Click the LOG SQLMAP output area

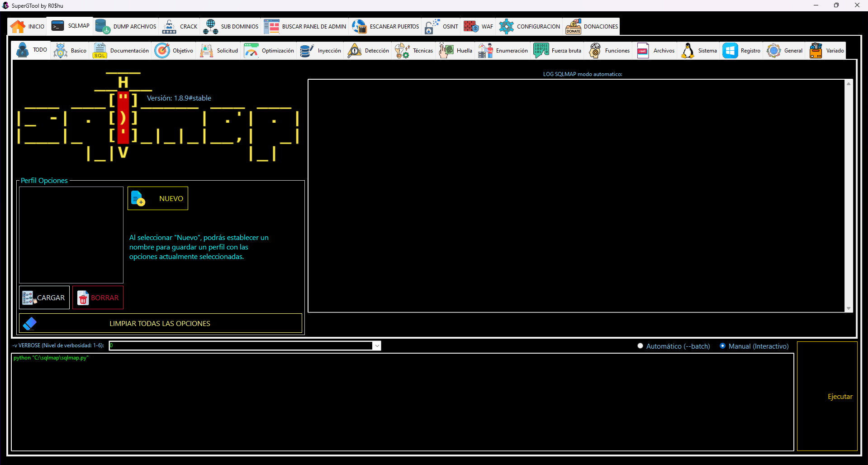click(x=576, y=196)
